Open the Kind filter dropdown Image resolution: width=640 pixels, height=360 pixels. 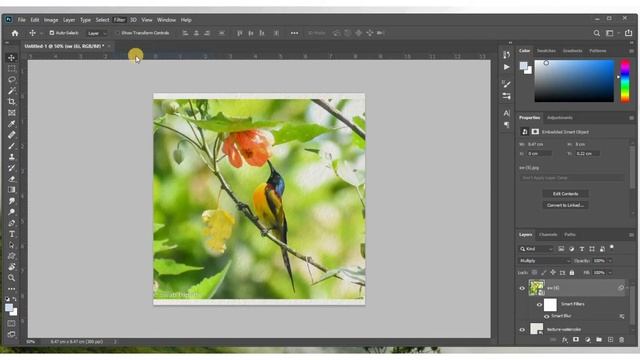coord(536,249)
